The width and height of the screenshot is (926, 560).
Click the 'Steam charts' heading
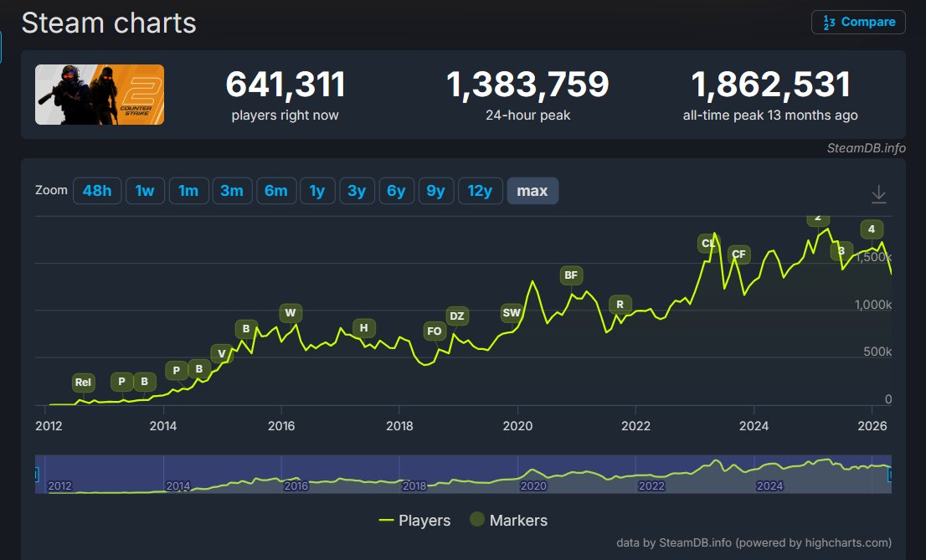click(109, 23)
